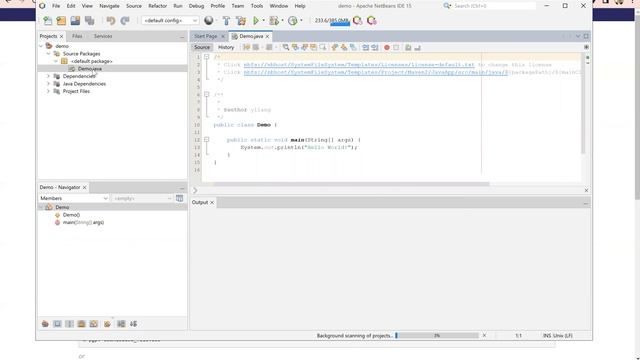Expand the Project Files node
The width and height of the screenshot is (640, 360).
tap(48, 91)
